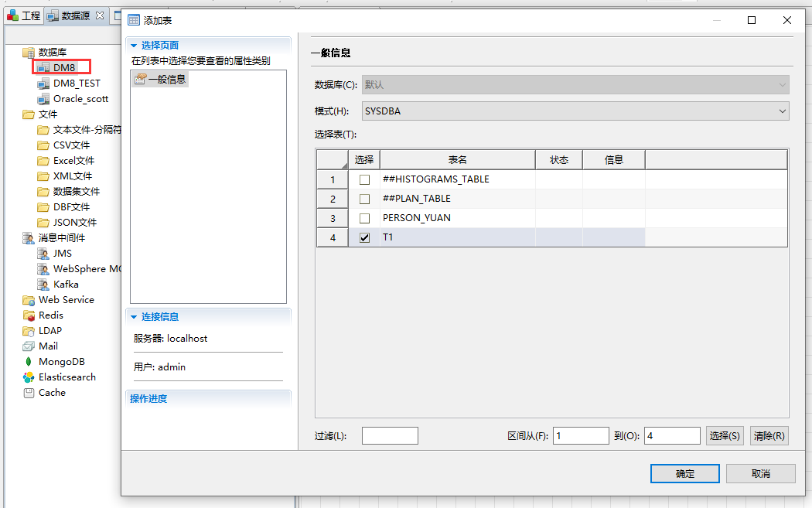The height and width of the screenshot is (508, 812).
Task: Click the Elasticsearch icon
Action: [29, 377]
